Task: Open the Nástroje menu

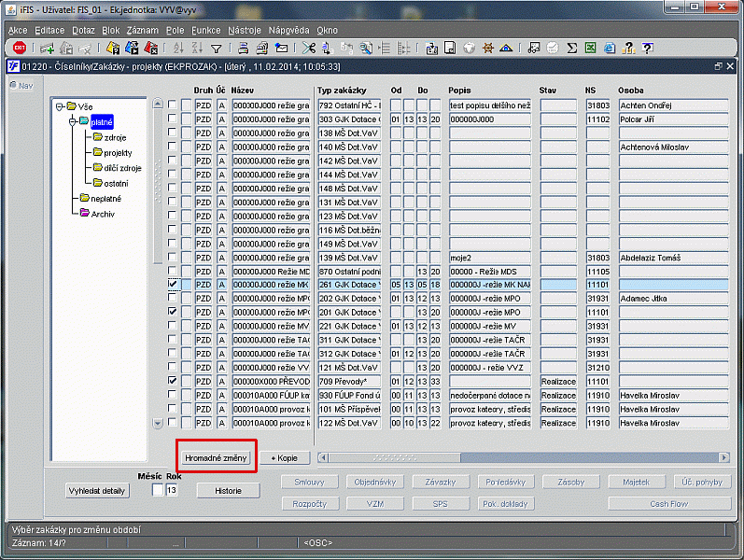Action: pyautogui.click(x=245, y=31)
